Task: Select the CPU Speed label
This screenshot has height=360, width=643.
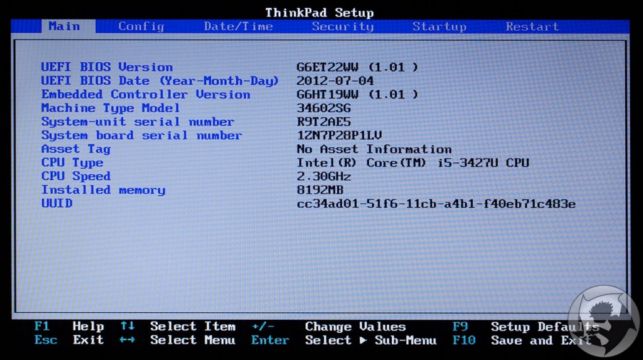Action: pos(76,176)
